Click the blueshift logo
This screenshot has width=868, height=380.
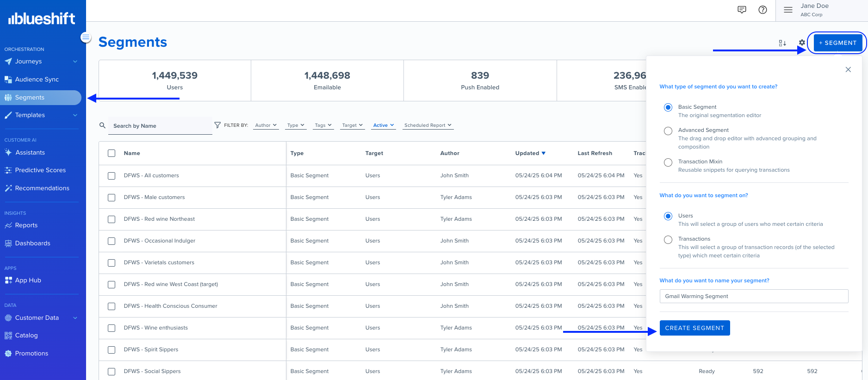click(x=42, y=19)
